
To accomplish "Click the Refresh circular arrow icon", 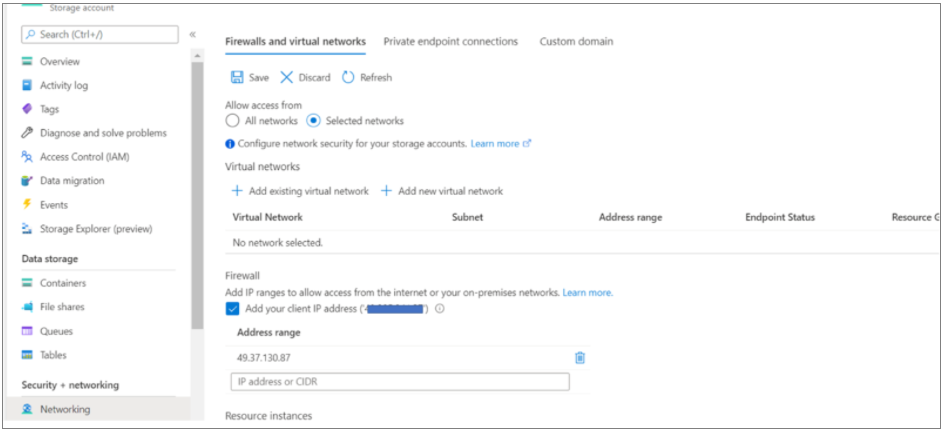I will tap(348, 77).
